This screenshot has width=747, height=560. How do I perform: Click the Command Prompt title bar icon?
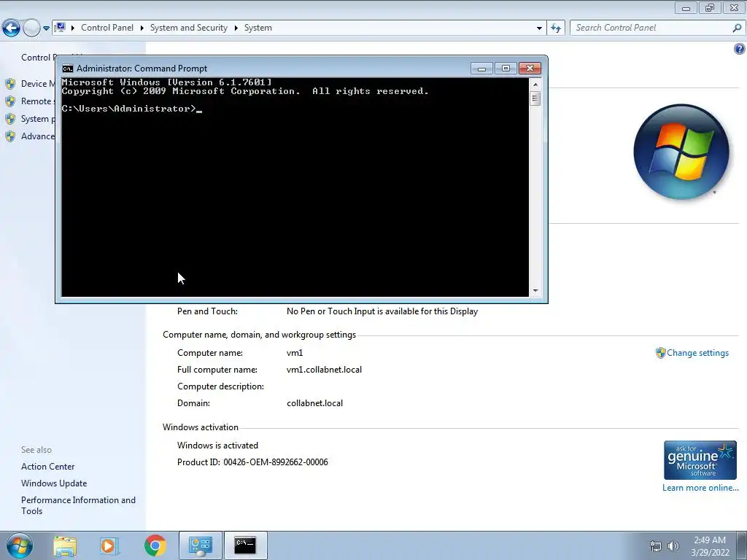68,69
